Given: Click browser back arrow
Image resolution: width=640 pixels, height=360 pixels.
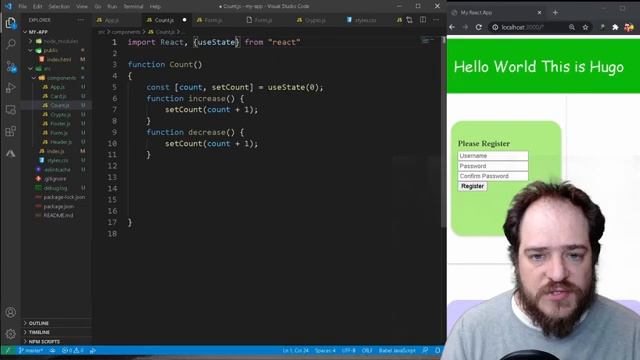Looking at the screenshot, I should point(452,27).
